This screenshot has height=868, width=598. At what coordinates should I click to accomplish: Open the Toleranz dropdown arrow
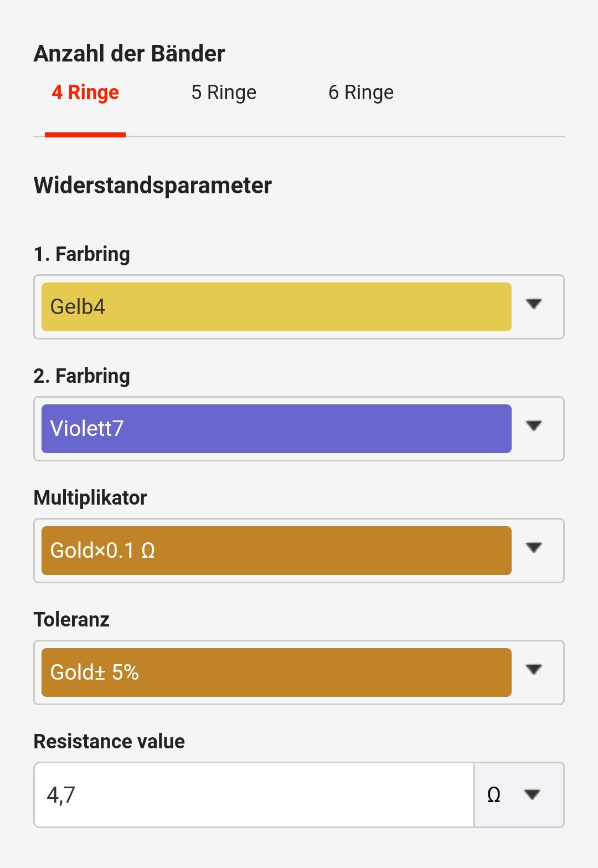point(534,670)
